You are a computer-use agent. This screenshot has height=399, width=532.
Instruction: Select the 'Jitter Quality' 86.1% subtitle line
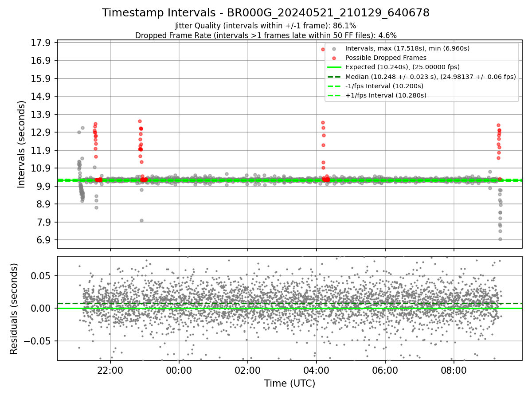266,26
